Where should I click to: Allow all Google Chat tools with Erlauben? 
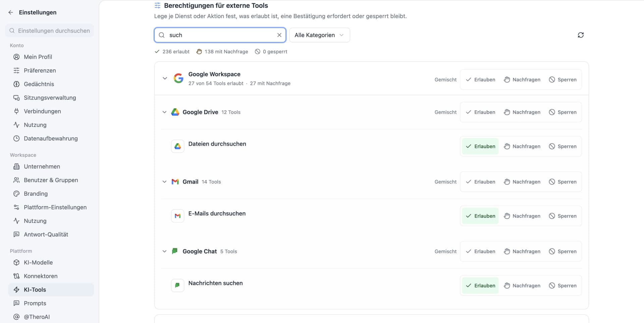click(x=480, y=251)
